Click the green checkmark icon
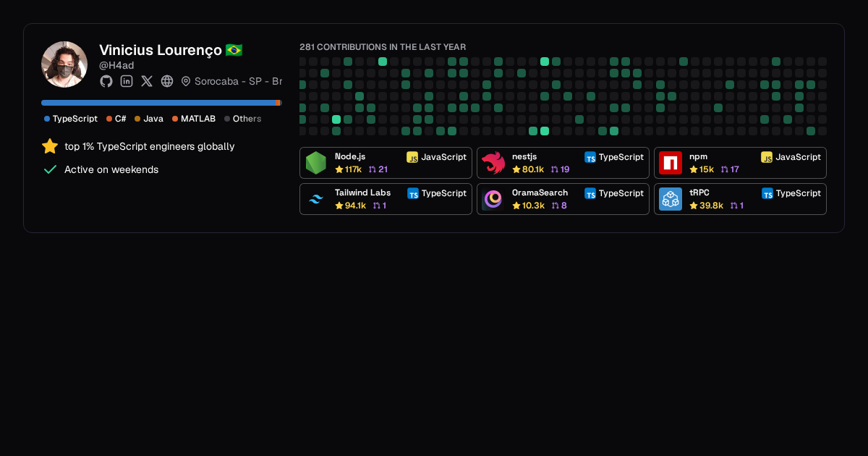Viewport: 868px width, 456px height. click(50, 169)
